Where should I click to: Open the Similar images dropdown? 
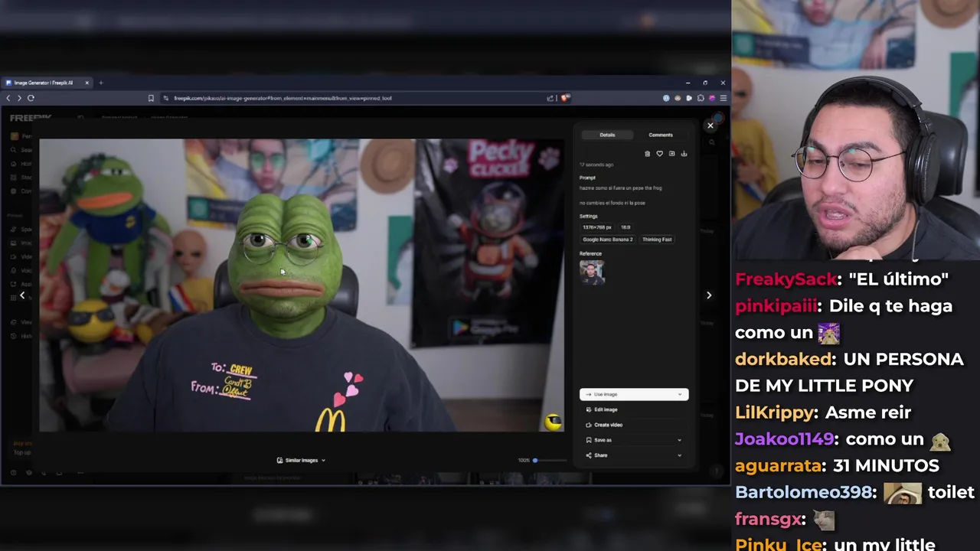pyautogui.click(x=301, y=460)
